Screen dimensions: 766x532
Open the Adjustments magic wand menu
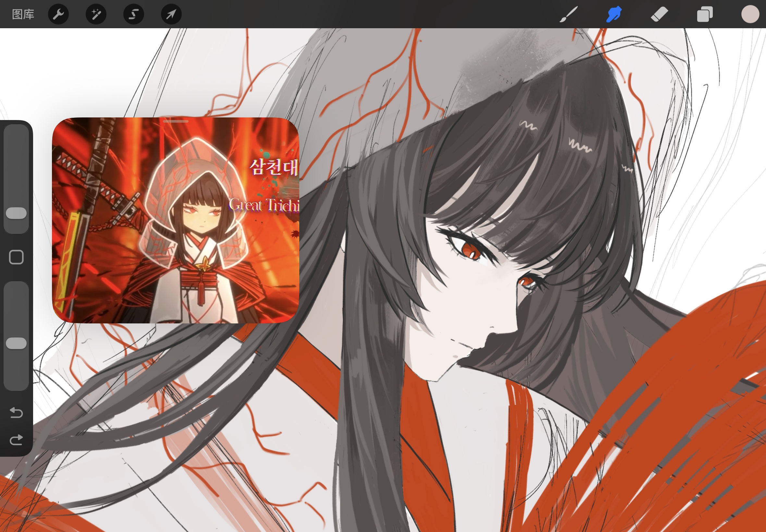click(96, 14)
